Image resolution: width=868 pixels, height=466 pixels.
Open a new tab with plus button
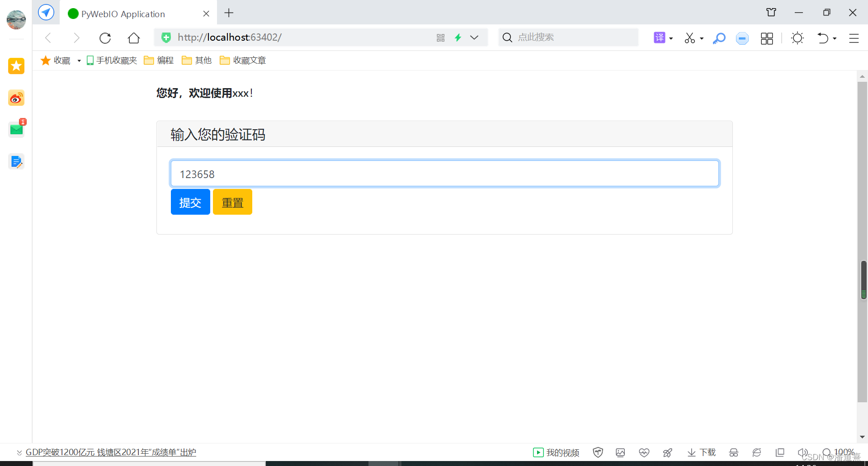[x=229, y=13]
